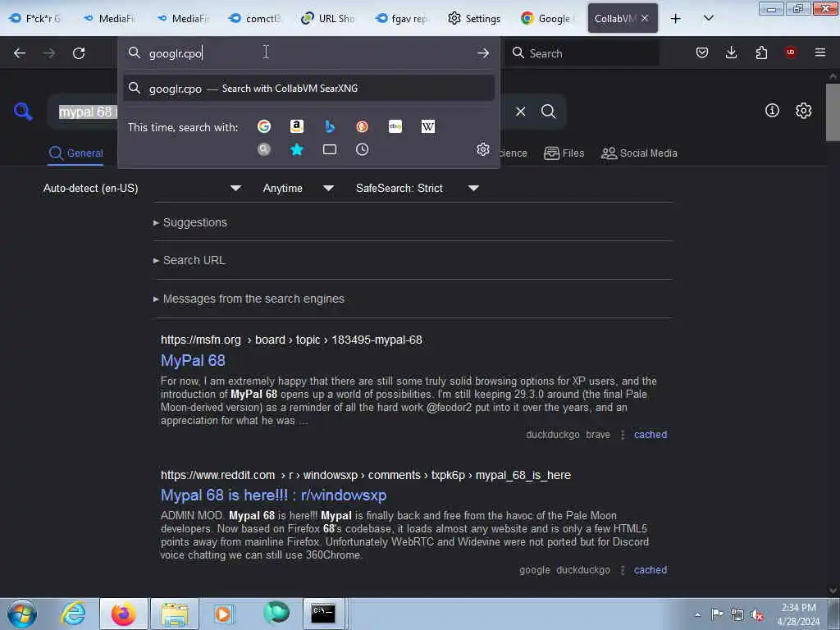This screenshot has width=840, height=630.
Task: Open the language Auto-detect dropdown
Action: pos(142,188)
